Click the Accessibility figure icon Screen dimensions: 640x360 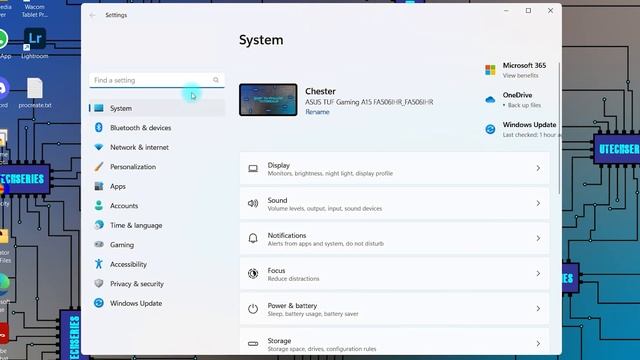pyautogui.click(x=99, y=264)
